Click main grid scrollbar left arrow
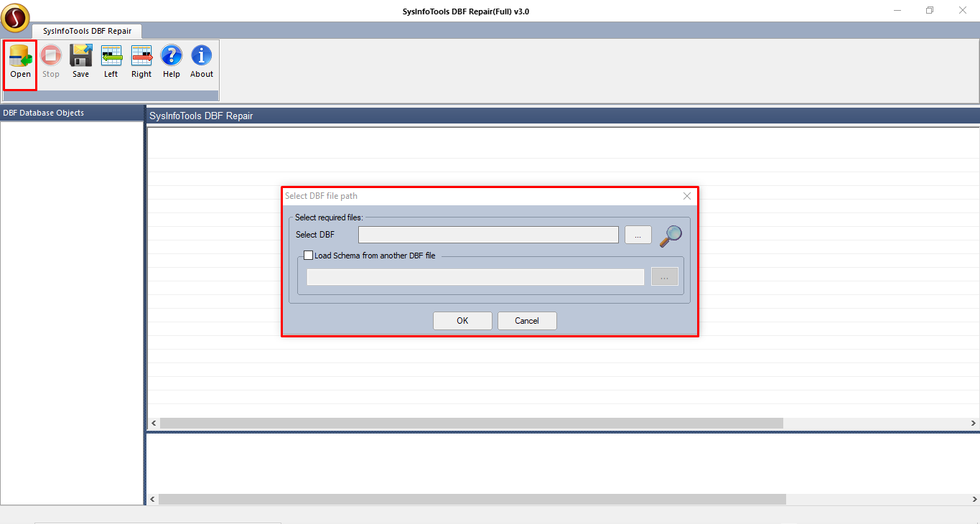 (153, 424)
